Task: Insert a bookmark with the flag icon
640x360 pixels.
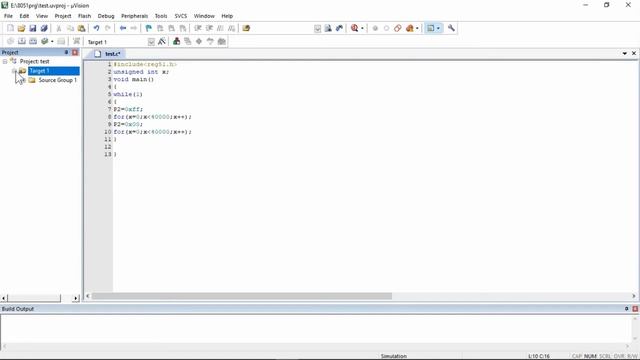Action: (149, 28)
